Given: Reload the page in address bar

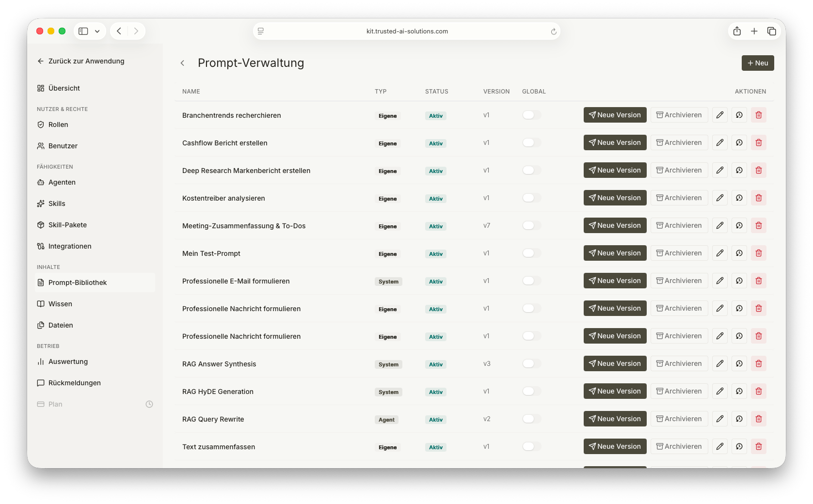Looking at the screenshot, I should [554, 31].
